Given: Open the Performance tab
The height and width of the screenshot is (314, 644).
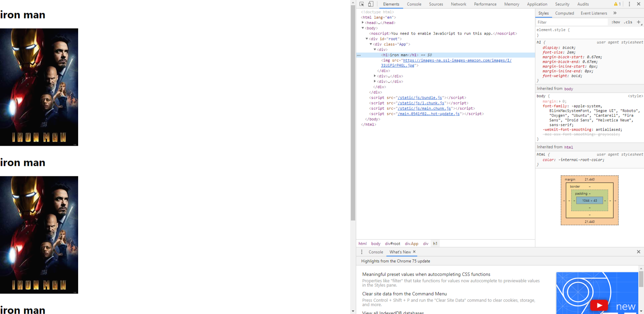Looking at the screenshot, I should coord(485,4).
